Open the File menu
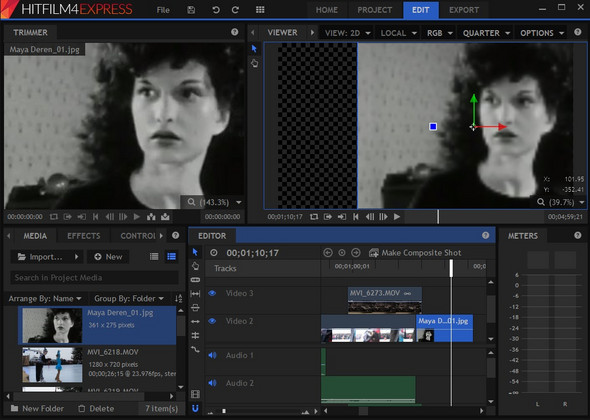Screen dimensions: 590x420 click(163, 10)
